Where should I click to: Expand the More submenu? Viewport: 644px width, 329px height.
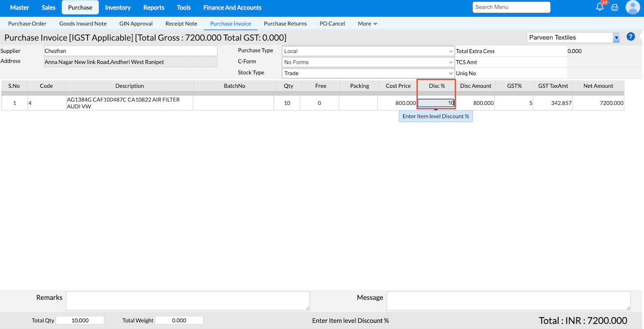point(367,24)
